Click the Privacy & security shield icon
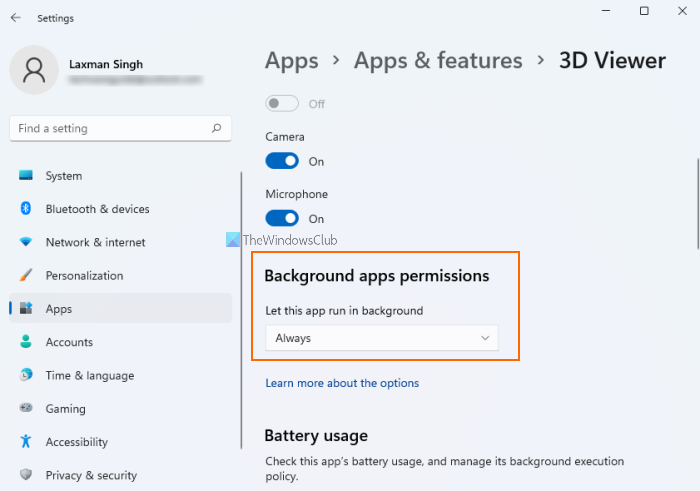 26,475
